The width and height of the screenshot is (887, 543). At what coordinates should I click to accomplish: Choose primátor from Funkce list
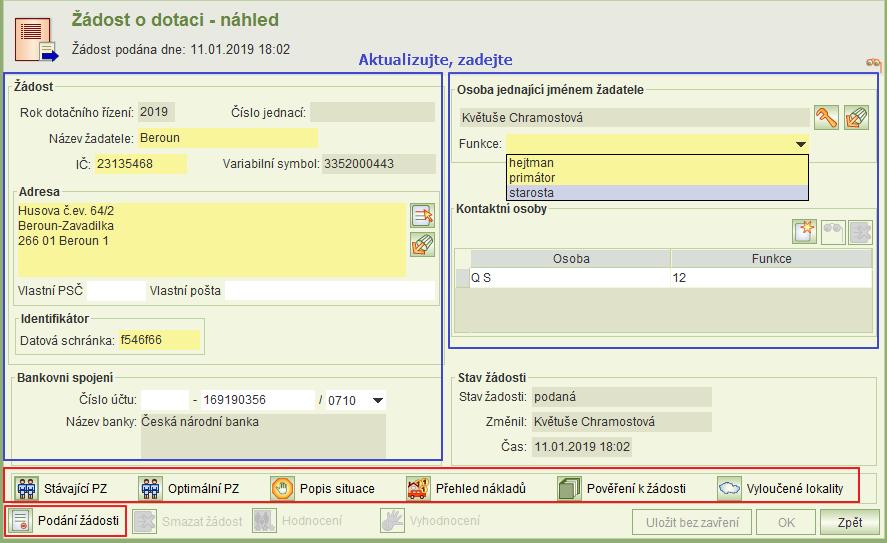657,178
